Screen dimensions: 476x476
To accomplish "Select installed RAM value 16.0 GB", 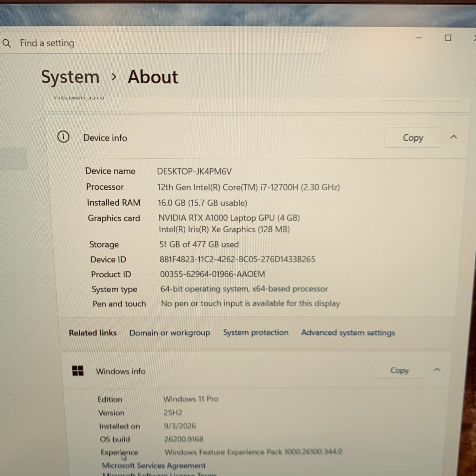I will (x=171, y=203).
